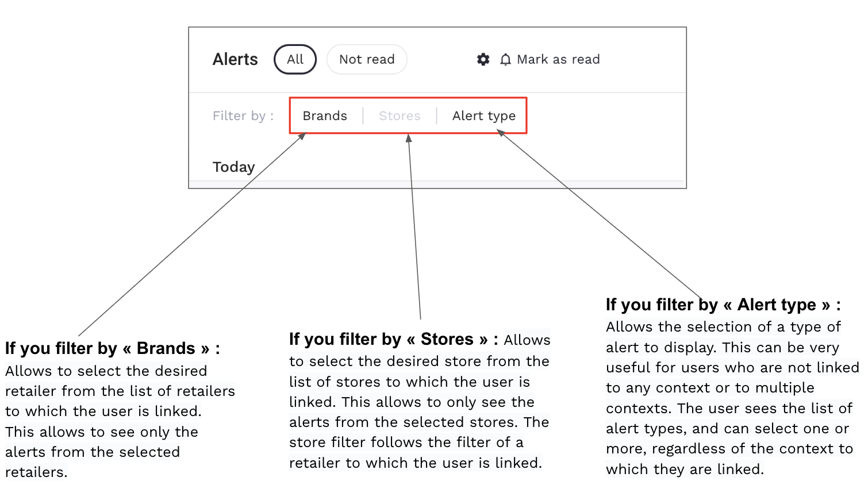Expand the Brands filter
Image resolution: width=868 pixels, height=485 pixels.
click(325, 116)
